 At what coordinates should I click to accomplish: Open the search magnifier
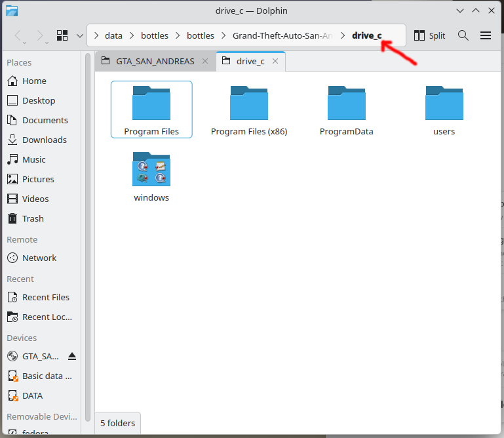[463, 35]
